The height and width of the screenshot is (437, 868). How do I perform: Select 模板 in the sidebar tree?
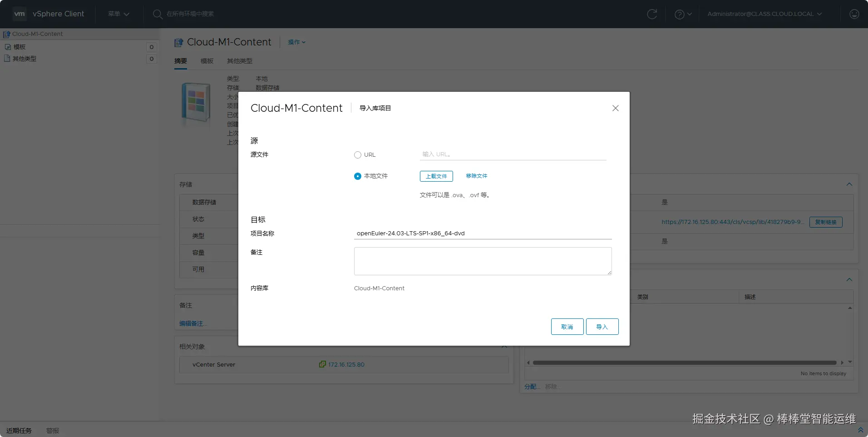(20, 47)
